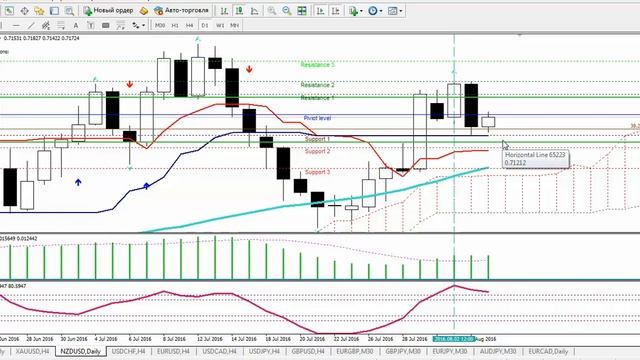Screen dimensions: 640x360
Task: Click the 14 Jul 2016 date label
Action: [244, 339]
